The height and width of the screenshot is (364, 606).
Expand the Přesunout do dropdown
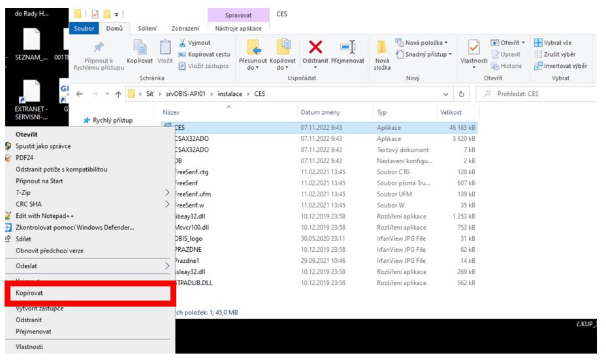click(x=251, y=67)
